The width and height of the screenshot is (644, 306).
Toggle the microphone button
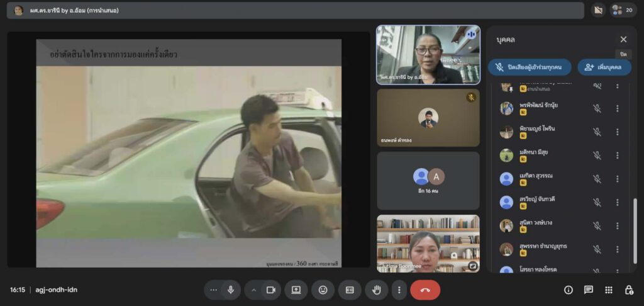point(231,290)
